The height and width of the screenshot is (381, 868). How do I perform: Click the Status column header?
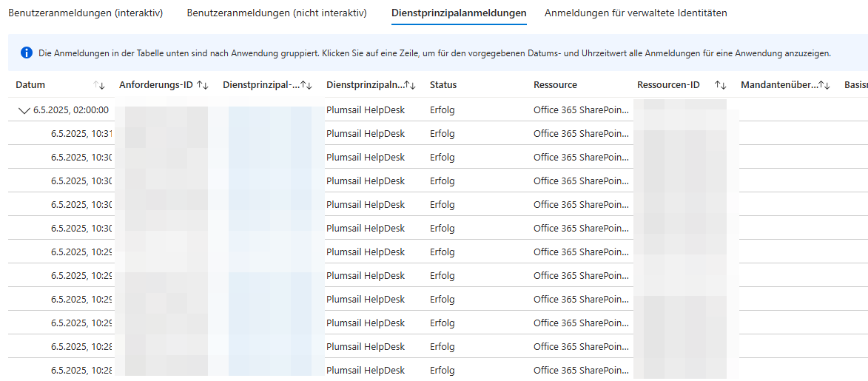[x=443, y=85]
